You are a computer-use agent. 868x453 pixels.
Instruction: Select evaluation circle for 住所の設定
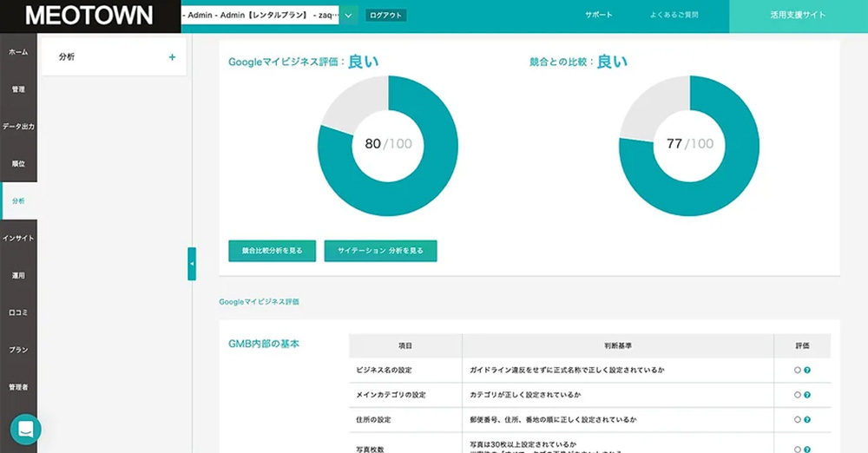pos(798,420)
